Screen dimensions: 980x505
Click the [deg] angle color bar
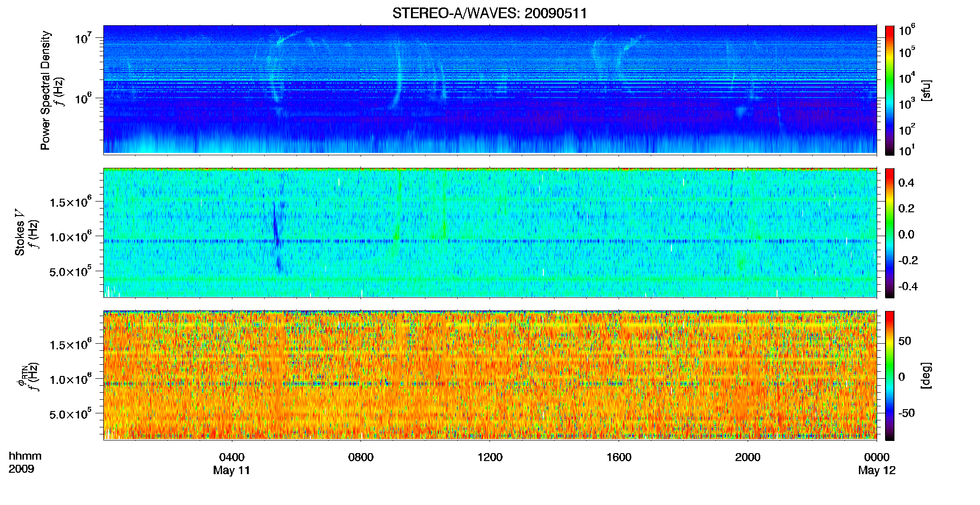[890, 375]
